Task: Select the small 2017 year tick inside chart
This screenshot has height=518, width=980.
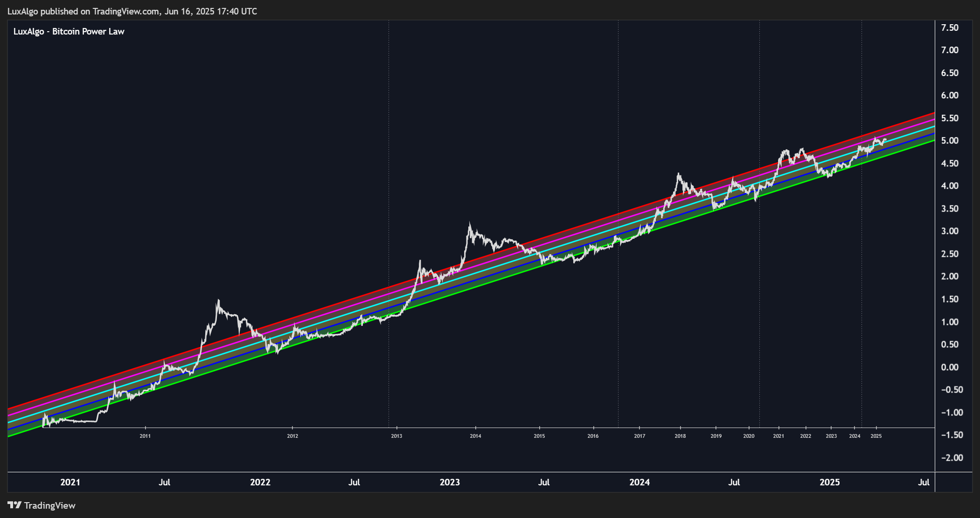Action: (x=639, y=436)
